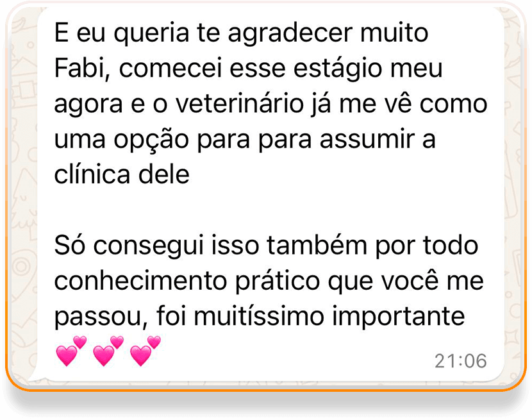This screenshot has height=420, width=532.
Task: Click the middle pink hearts emoji
Action: tap(108, 351)
